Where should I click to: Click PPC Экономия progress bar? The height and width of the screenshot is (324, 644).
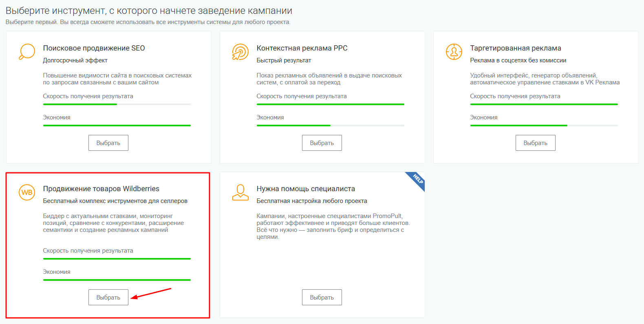pos(330,126)
